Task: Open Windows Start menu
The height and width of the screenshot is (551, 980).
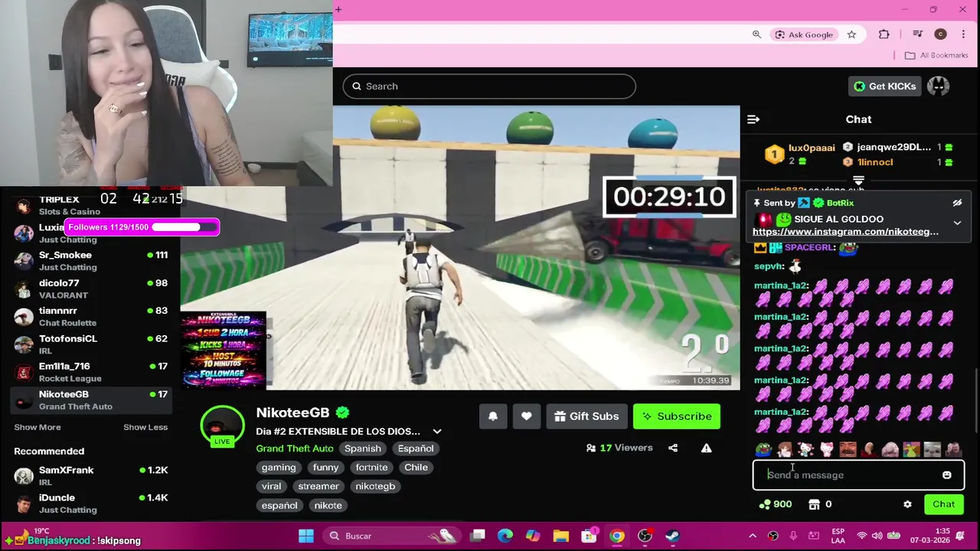Action: [x=306, y=536]
